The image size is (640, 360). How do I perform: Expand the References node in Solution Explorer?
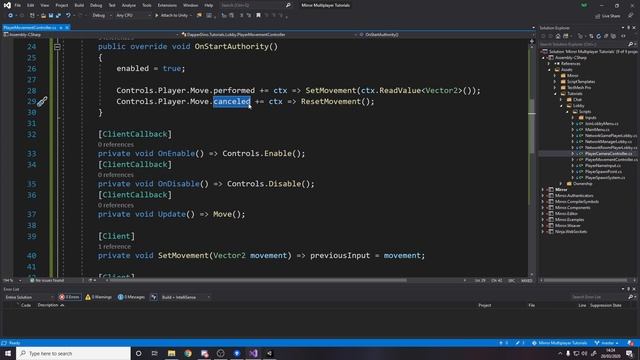pyautogui.click(x=550, y=64)
